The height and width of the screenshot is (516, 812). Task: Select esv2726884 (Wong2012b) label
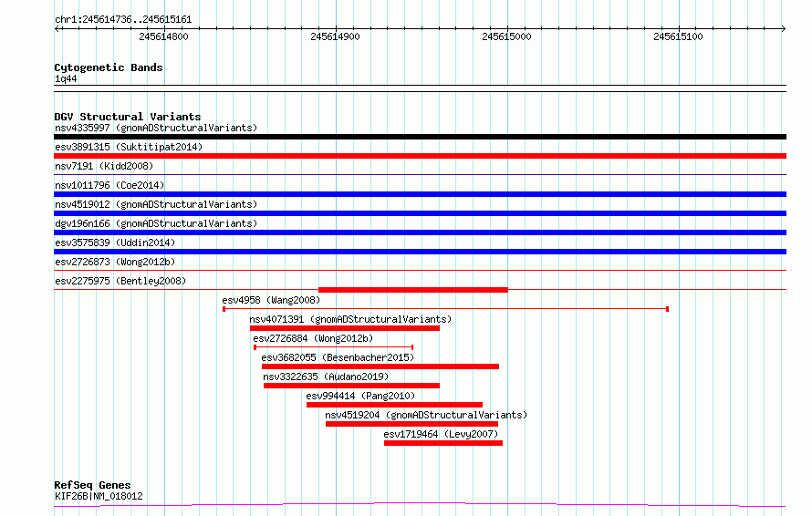click(x=313, y=338)
